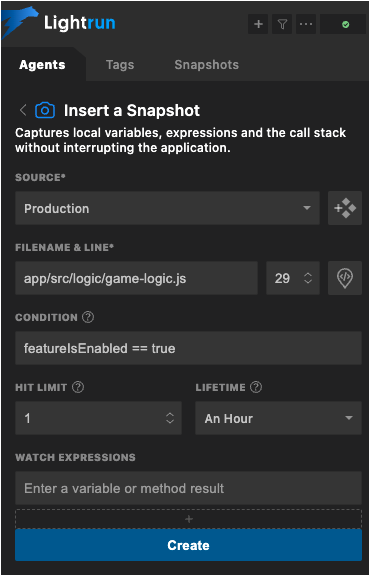The height and width of the screenshot is (576, 371).
Task: Open the filter funnel icon
Action: 282,24
